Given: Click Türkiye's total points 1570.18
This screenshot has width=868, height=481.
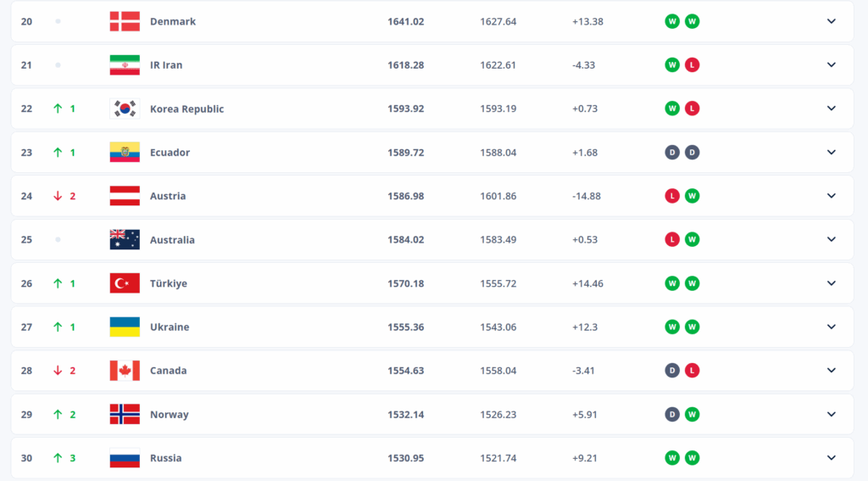Looking at the screenshot, I should [406, 283].
